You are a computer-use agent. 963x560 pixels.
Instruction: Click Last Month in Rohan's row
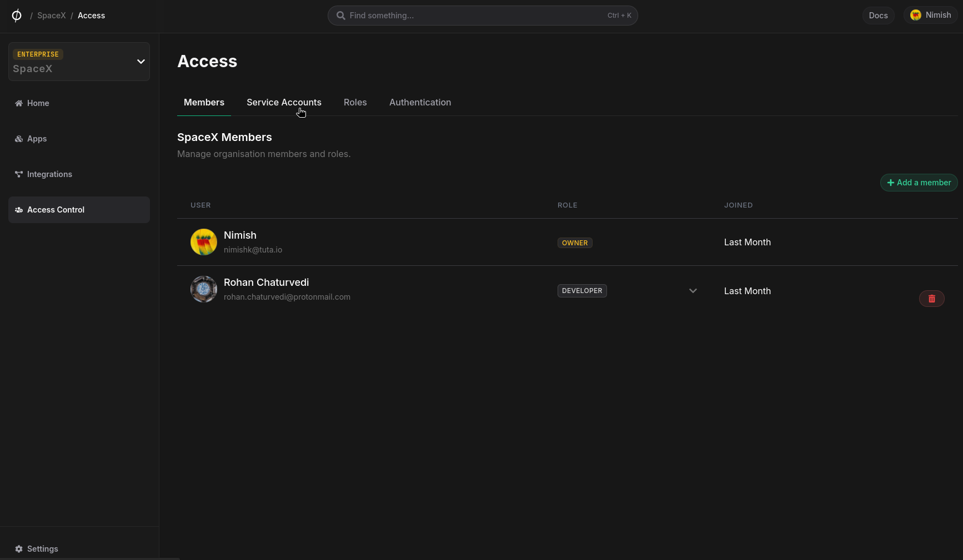[x=748, y=291]
